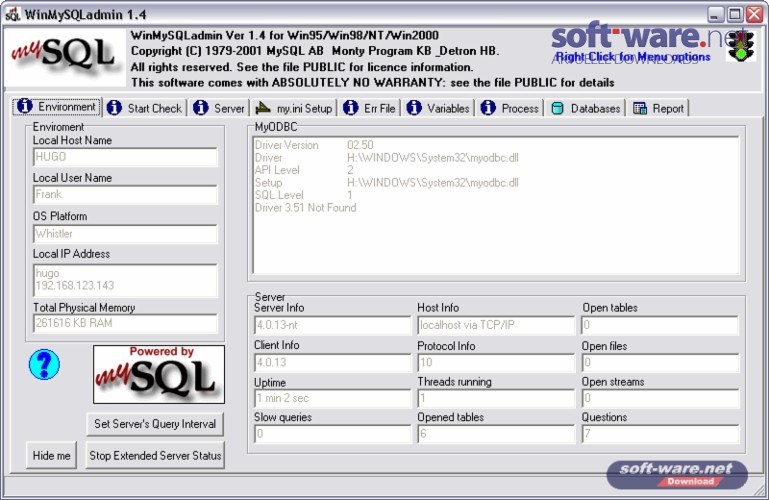Switch to the Environment tab
The width and height of the screenshot is (769, 500).
click(x=57, y=106)
